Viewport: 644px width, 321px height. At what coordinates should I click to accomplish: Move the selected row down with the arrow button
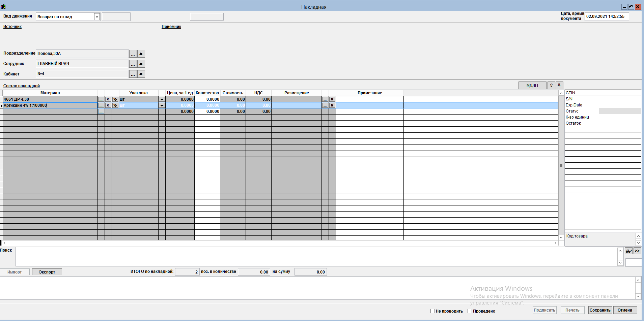click(x=559, y=86)
